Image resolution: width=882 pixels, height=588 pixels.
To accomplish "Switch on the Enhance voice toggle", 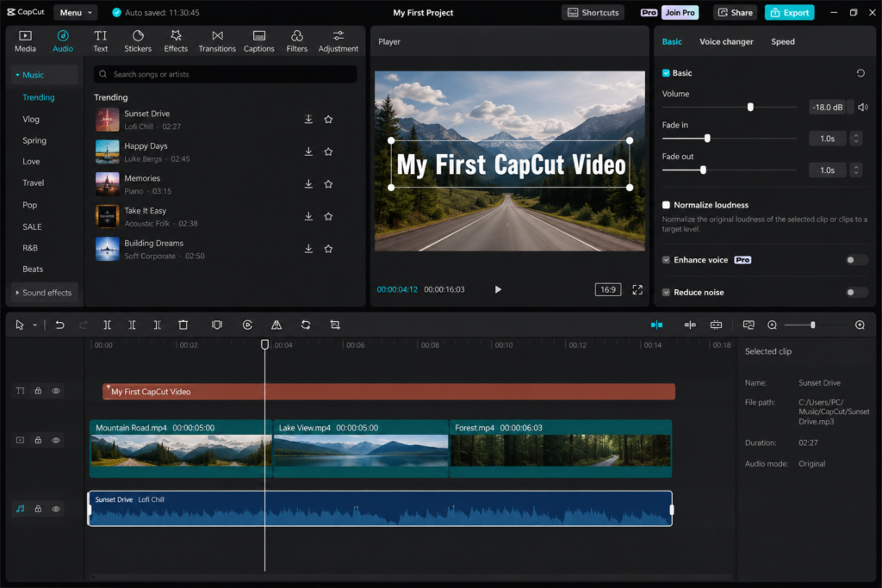I will coord(857,260).
